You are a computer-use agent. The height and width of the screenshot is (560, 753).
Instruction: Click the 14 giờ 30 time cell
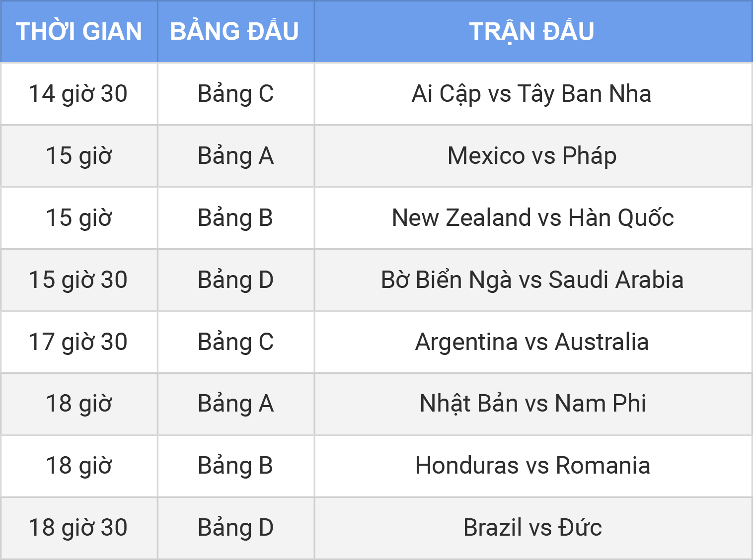click(x=79, y=94)
